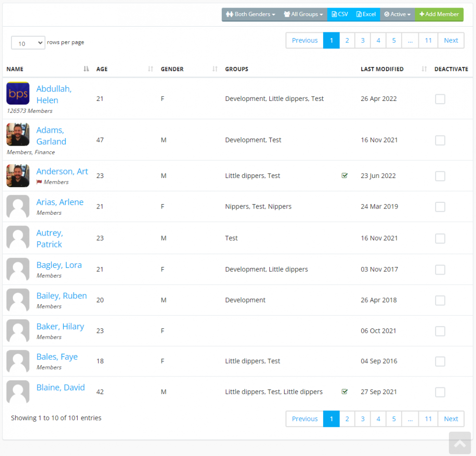
Task: Check the deactivate box for Arias, Arlene
Action: pos(440,207)
